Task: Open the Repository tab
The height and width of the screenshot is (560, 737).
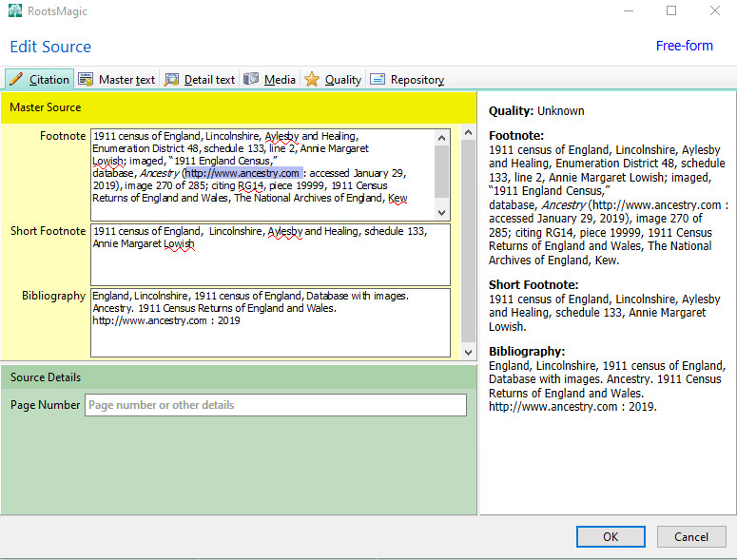Action: point(407,80)
